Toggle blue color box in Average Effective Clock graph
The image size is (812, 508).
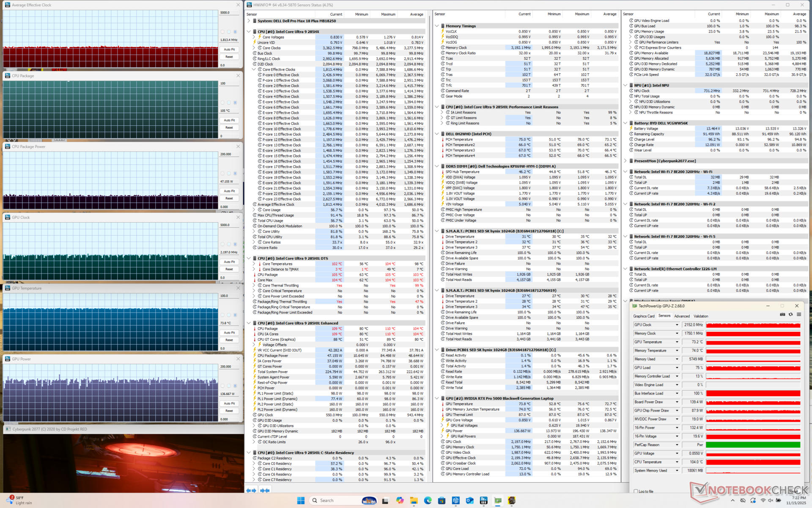pos(235,32)
